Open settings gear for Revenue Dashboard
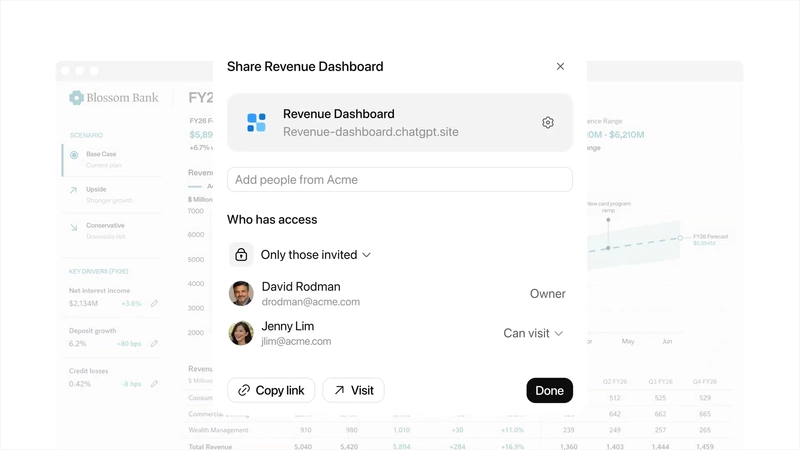800x450 pixels. [x=547, y=122]
